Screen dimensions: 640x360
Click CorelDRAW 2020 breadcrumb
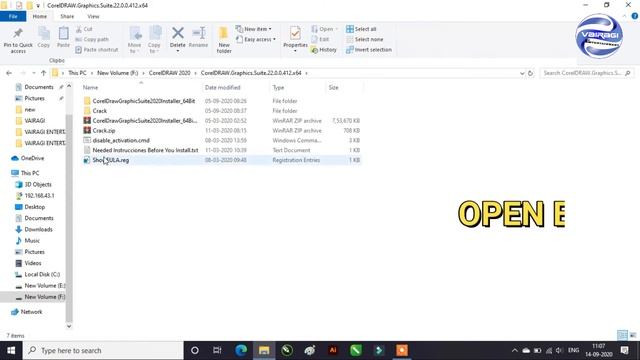(169, 73)
